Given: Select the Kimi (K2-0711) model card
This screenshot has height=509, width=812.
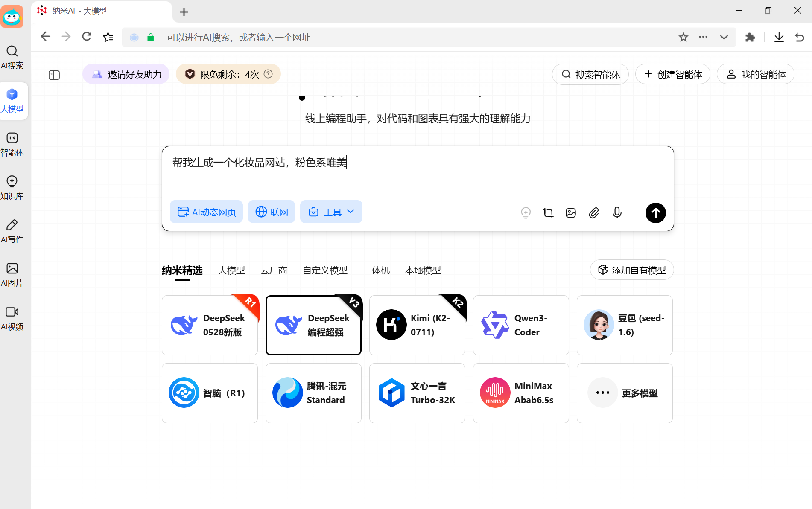Looking at the screenshot, I should (417, 325).
